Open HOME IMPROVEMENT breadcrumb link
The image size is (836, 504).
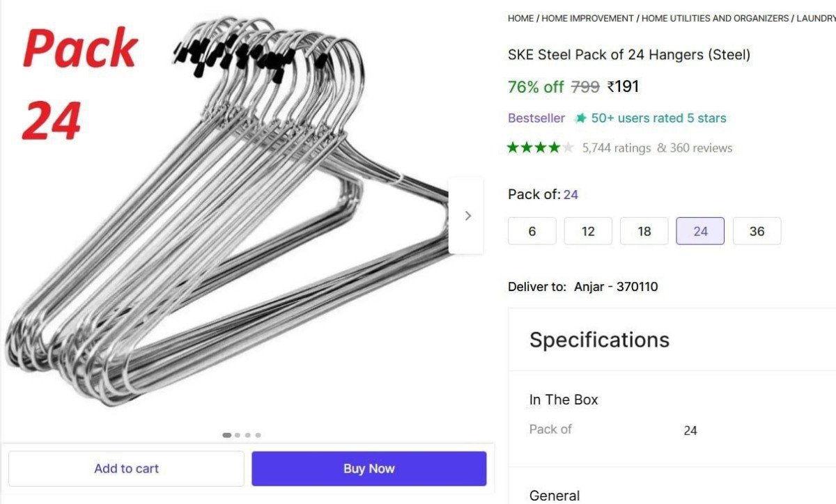pyautogui.click(x=587, y=19)
